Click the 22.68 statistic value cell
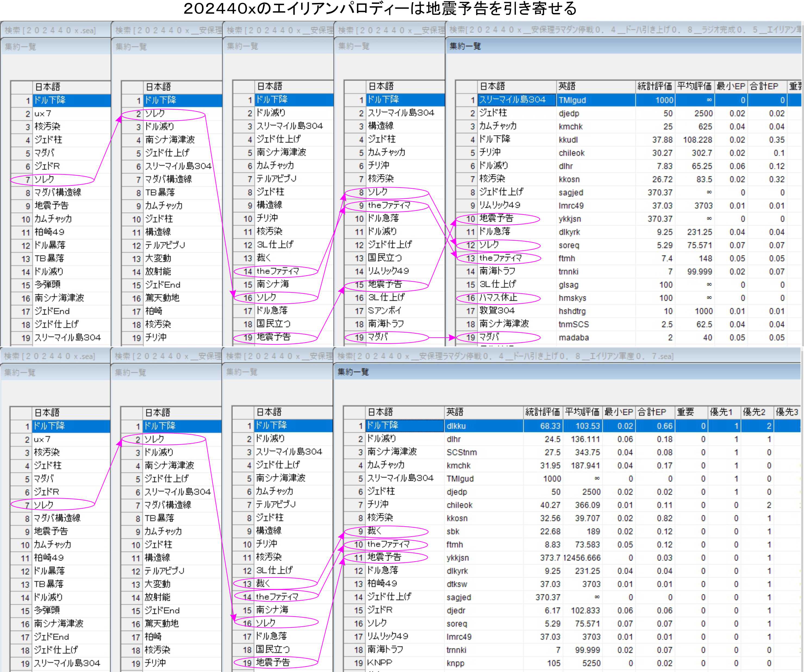The width and height of the screenshot is (804, 672). (543, 531)
